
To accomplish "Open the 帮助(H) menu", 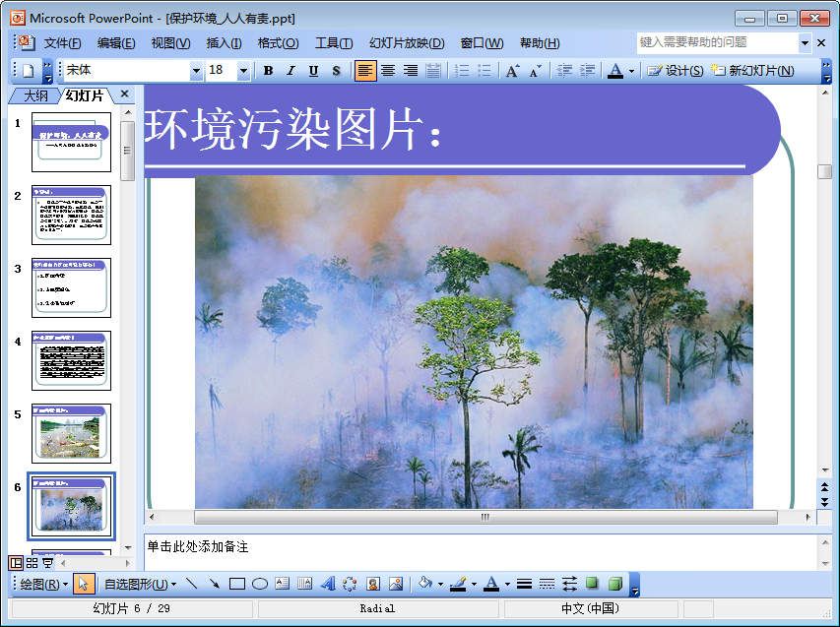I will [540, 43].
